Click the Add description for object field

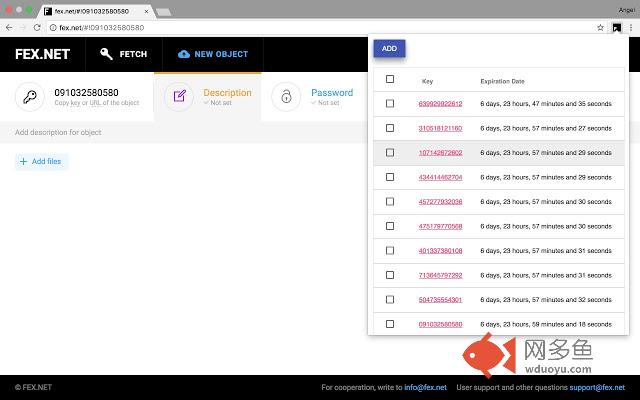pyautogui.click(x=184, y=132)
